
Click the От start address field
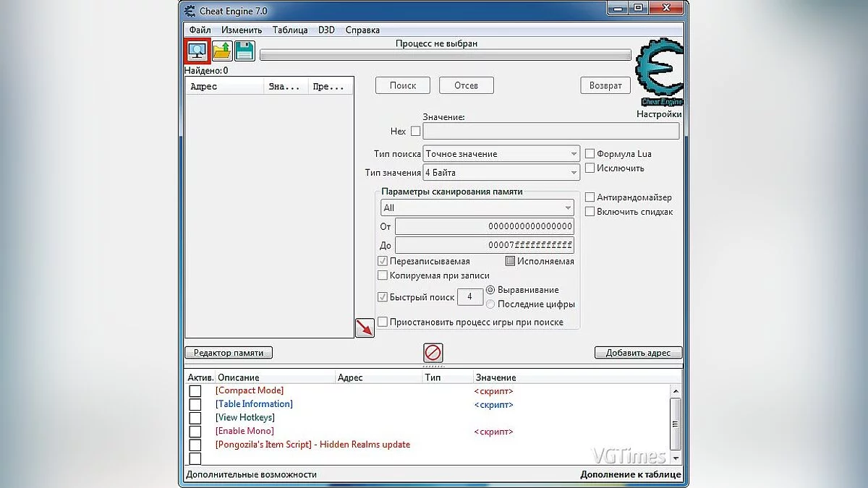[485, 226]
